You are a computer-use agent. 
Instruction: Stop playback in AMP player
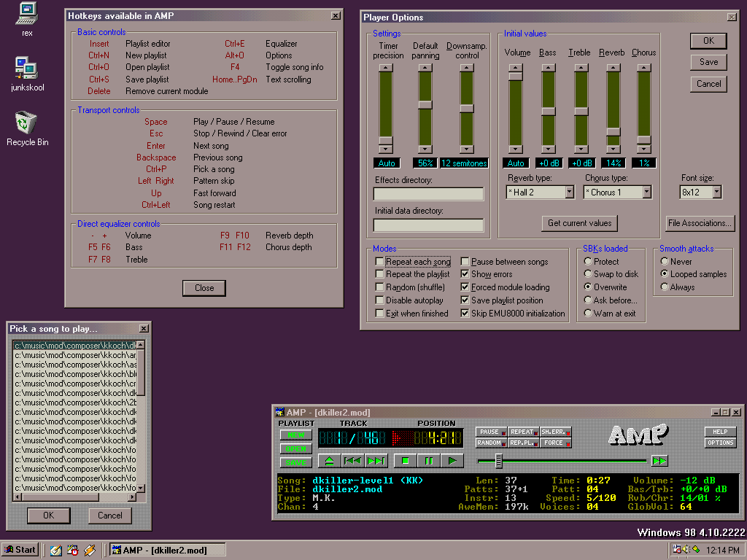pos(406,461)
